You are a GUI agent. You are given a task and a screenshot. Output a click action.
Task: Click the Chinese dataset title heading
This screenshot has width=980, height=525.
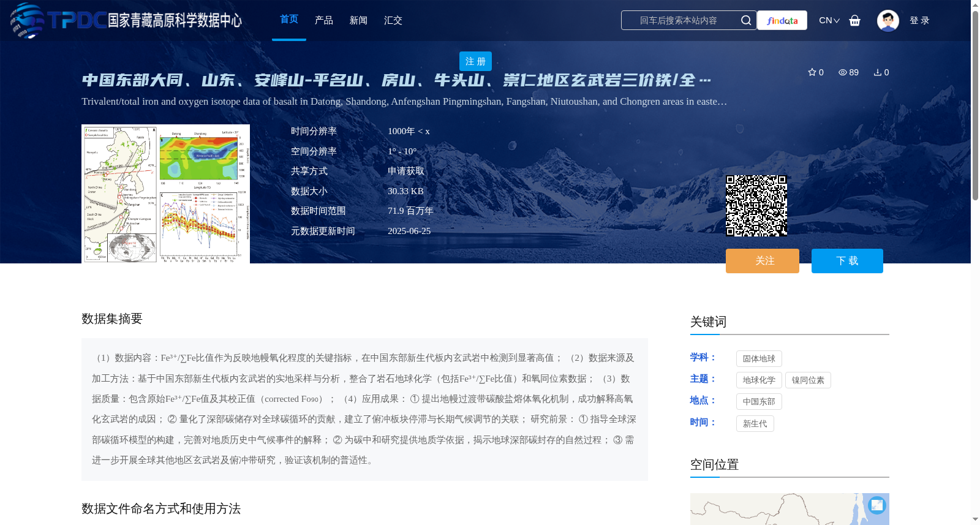[x=396, y=80]
